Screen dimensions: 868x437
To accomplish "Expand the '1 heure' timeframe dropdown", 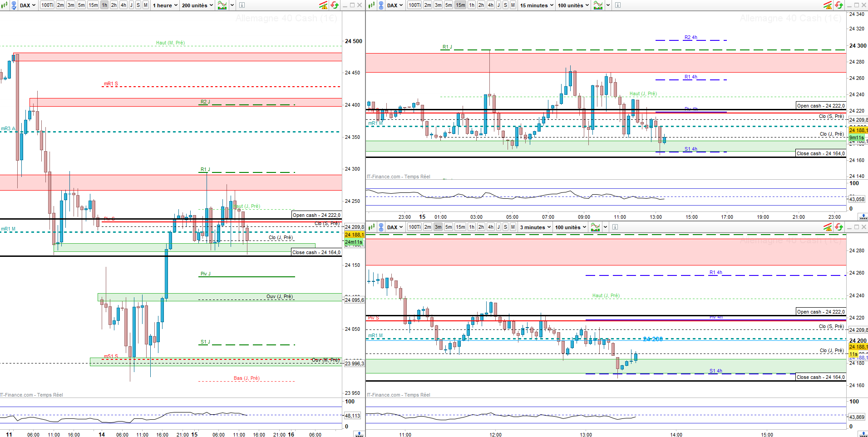I will [165, 5].
